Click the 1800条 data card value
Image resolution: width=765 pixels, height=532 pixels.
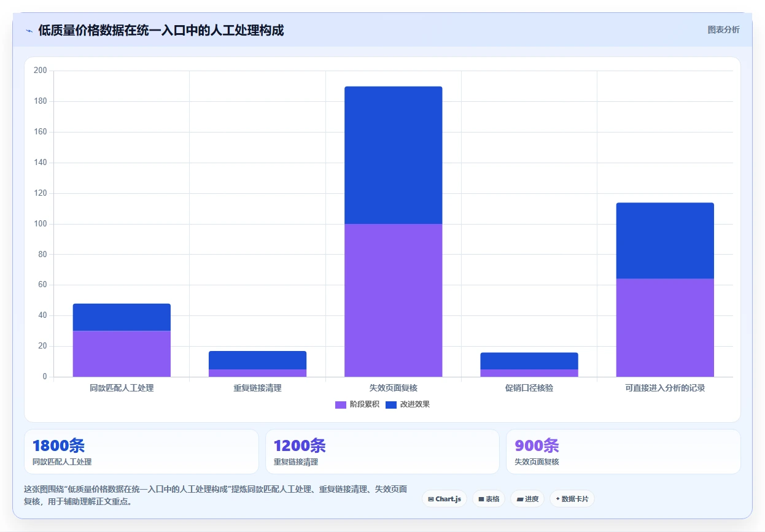58,446
